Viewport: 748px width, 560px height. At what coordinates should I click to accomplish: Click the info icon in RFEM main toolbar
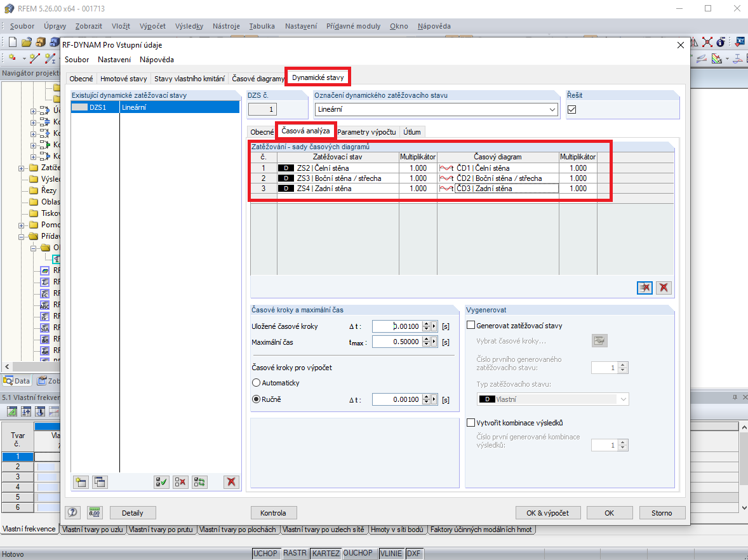click(x=721, y=43)
